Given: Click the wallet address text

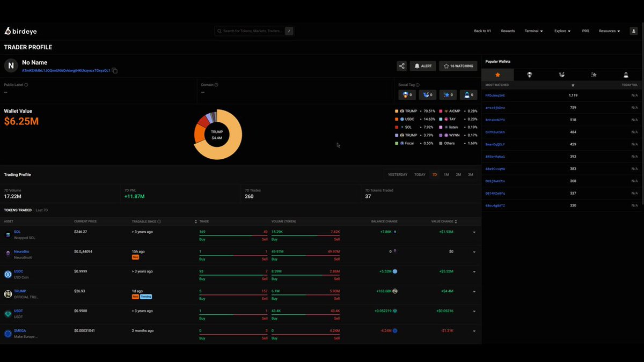Looking at the screenshot, I should tap(66, 71).
